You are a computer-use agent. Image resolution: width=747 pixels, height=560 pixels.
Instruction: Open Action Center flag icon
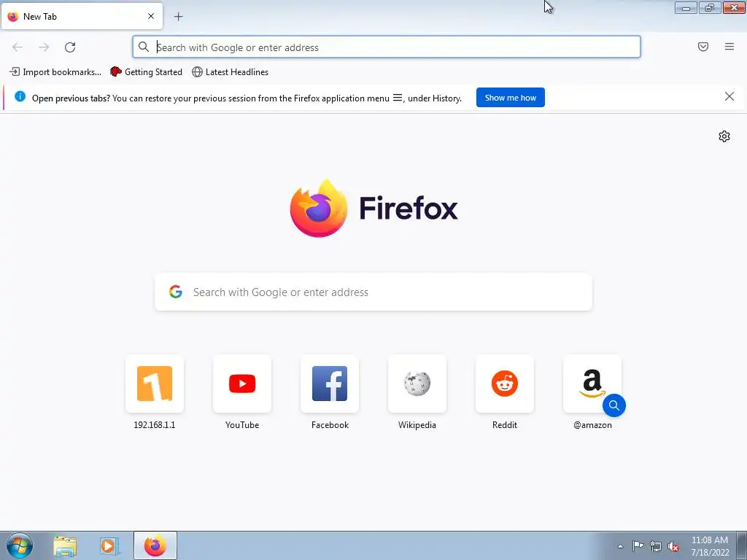click(638, 546)
